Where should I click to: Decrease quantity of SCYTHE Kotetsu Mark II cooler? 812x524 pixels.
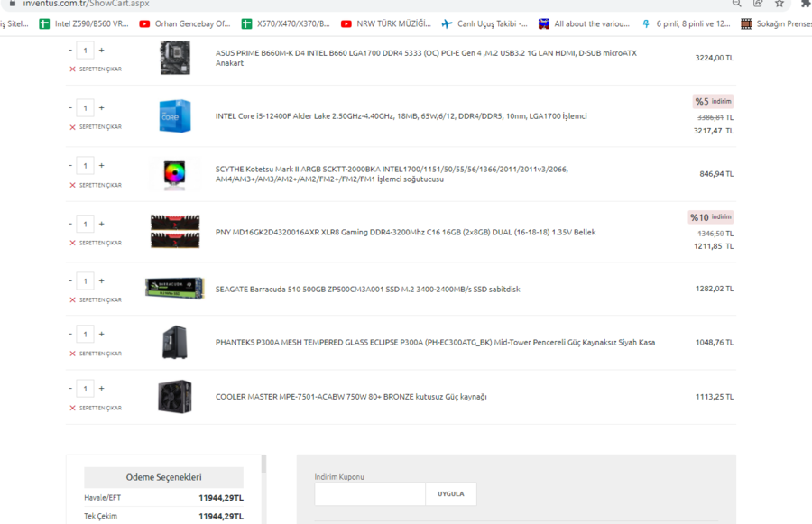point(70,166)
